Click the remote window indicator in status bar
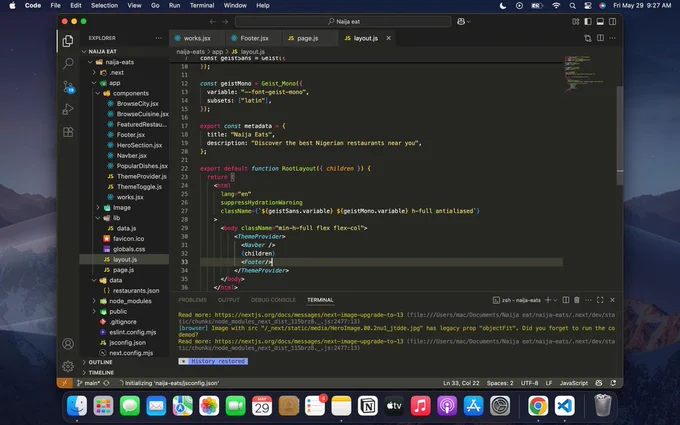The height and width of the screenshot is (425, 680). 64,383
